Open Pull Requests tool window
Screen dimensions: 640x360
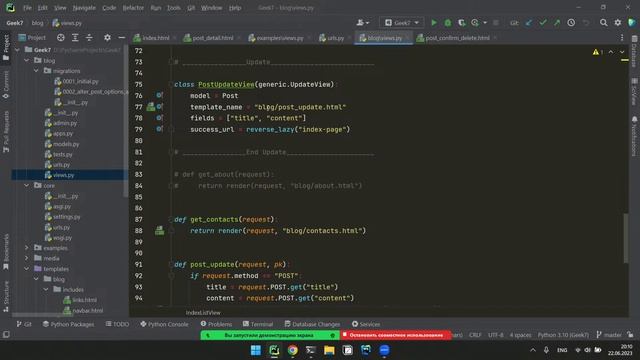(6, 131)
